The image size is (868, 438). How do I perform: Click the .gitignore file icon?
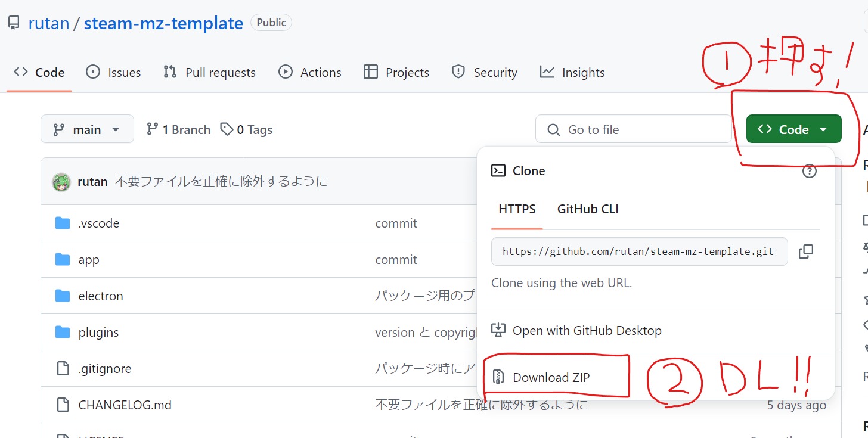pyautogui.click(x=63, y=369)
